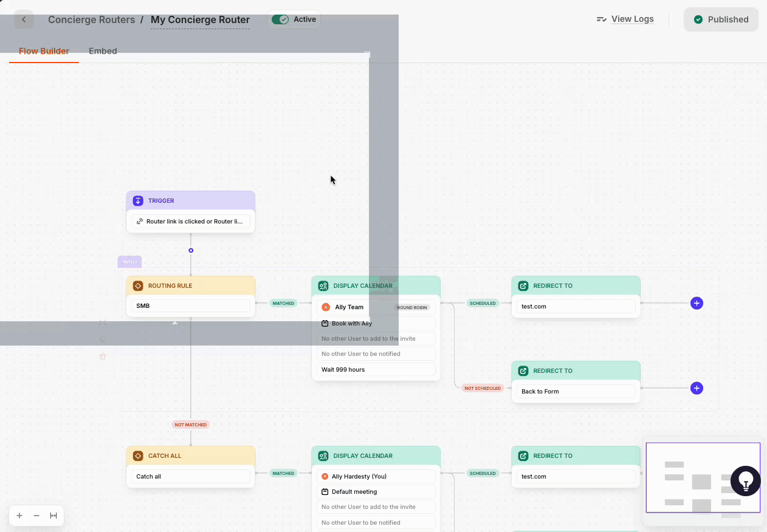
Task: Click the Catch All diamond icon
Action: pyautogui.click(x=138, y=456)
